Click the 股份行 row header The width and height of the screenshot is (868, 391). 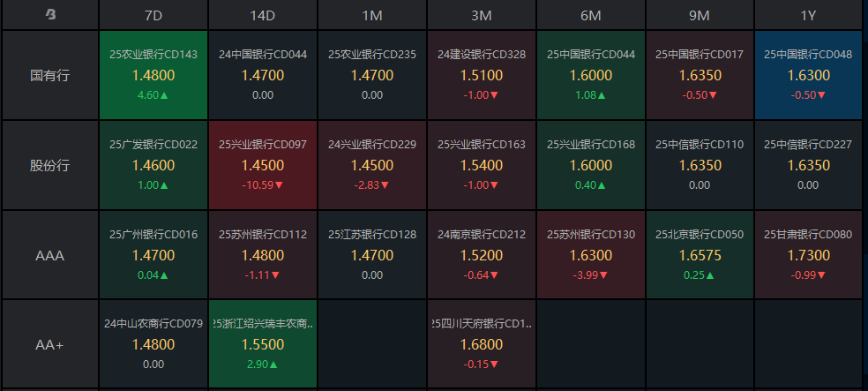(x=50, y=165)
